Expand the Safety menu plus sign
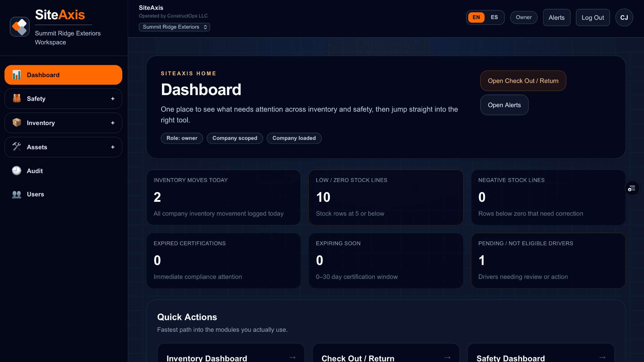 pos(113,99)
